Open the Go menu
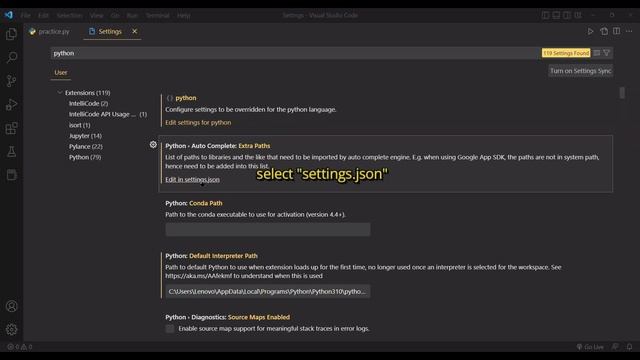 115,15
